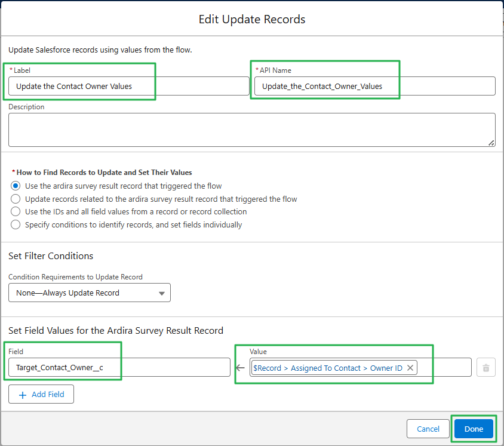Delete the field row via trash icon

(x=485, y=368)
